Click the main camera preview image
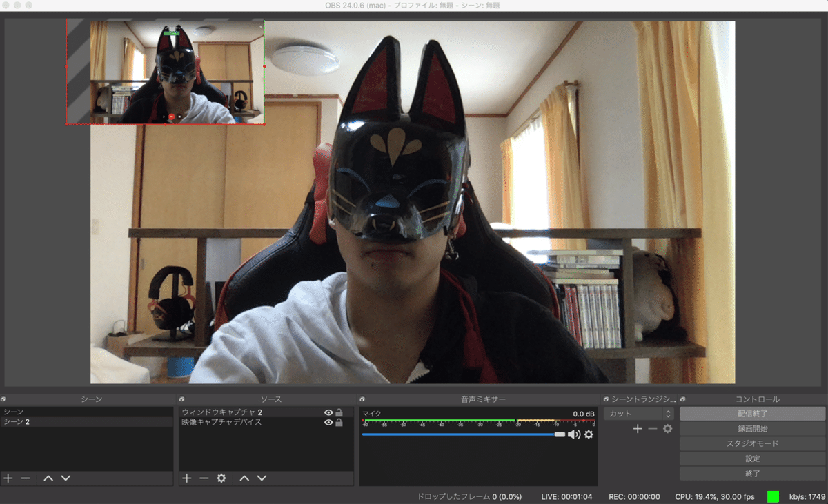 coord(413,202)
